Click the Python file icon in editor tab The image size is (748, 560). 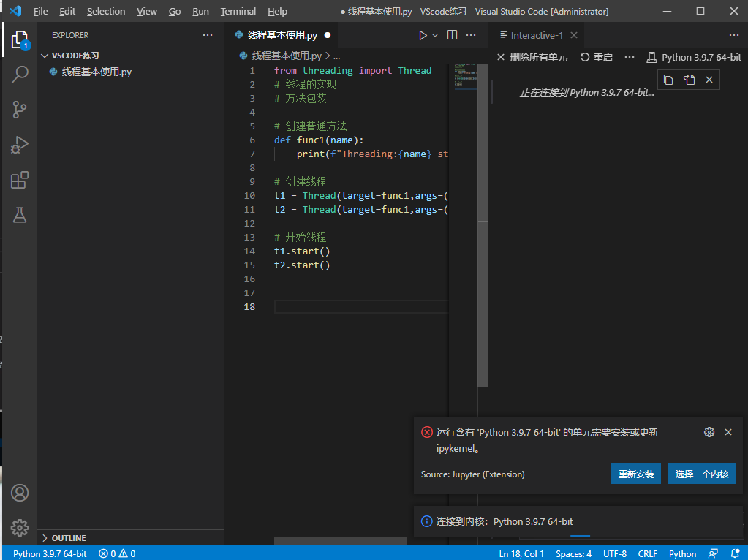pyautogui.click(x=239, y=35)
